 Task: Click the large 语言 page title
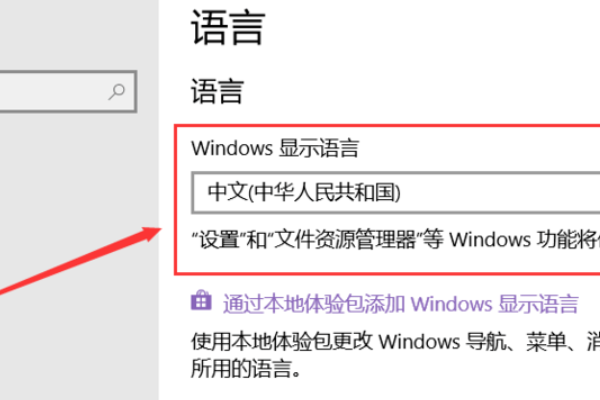pyautogui.click(x=228, y=28)
